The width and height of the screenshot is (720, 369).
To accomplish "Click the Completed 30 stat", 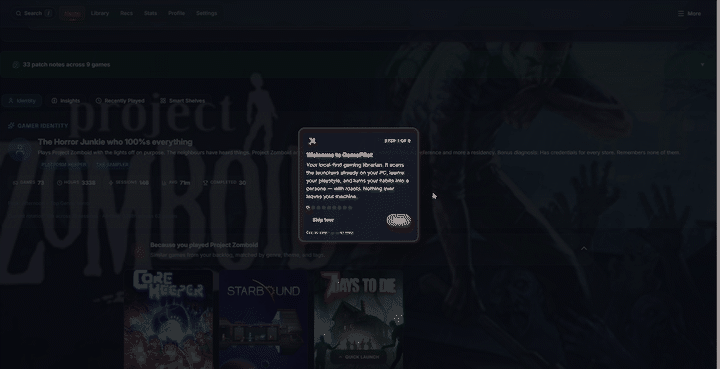I will pyautogui.click(x=224, y=183).
